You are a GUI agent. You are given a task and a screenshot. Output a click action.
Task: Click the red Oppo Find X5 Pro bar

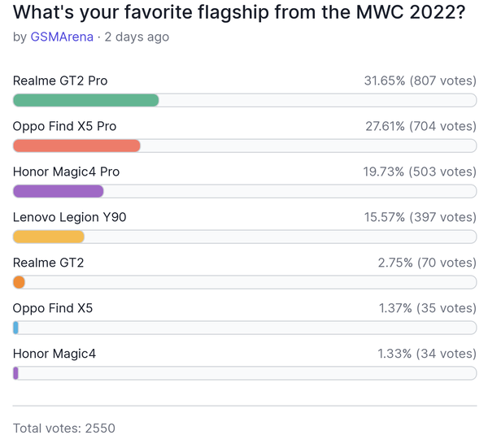[76, 146]
